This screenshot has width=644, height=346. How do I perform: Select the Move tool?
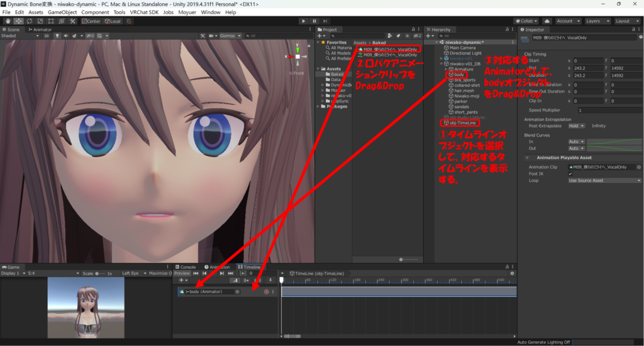(x=18, y=21)
